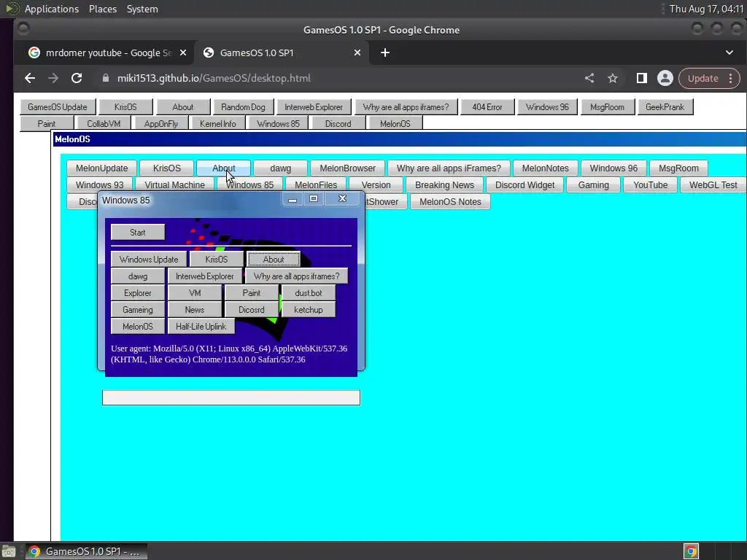Run WebGL Test in MelonOS

click(x=713, y=184)
